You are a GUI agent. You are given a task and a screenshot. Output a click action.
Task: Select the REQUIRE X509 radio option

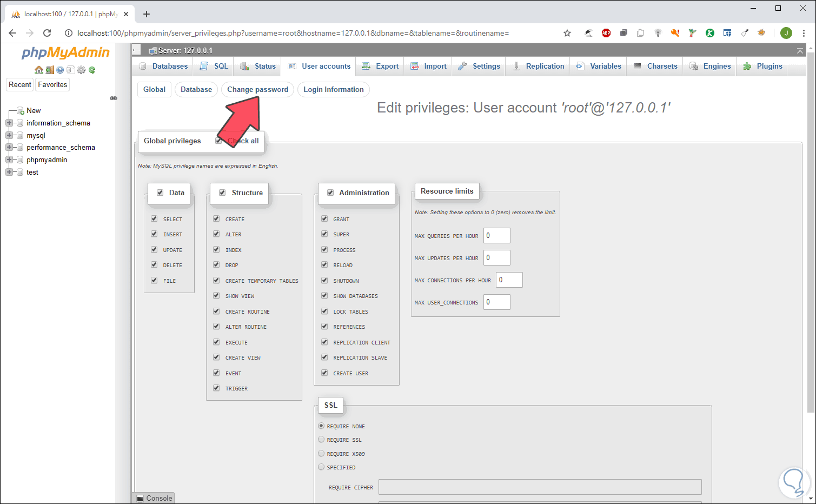321,454
